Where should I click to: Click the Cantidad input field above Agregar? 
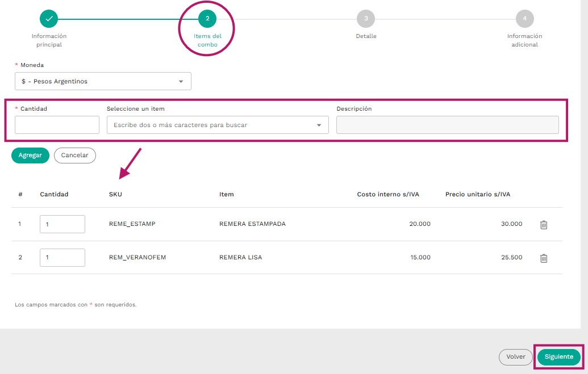click(x=57, y=125)
